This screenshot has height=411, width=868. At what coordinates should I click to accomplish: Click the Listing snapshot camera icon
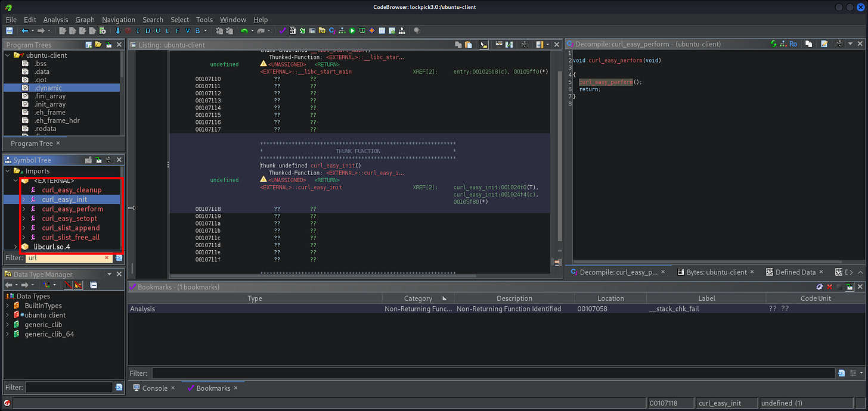(x=524, y=45)
